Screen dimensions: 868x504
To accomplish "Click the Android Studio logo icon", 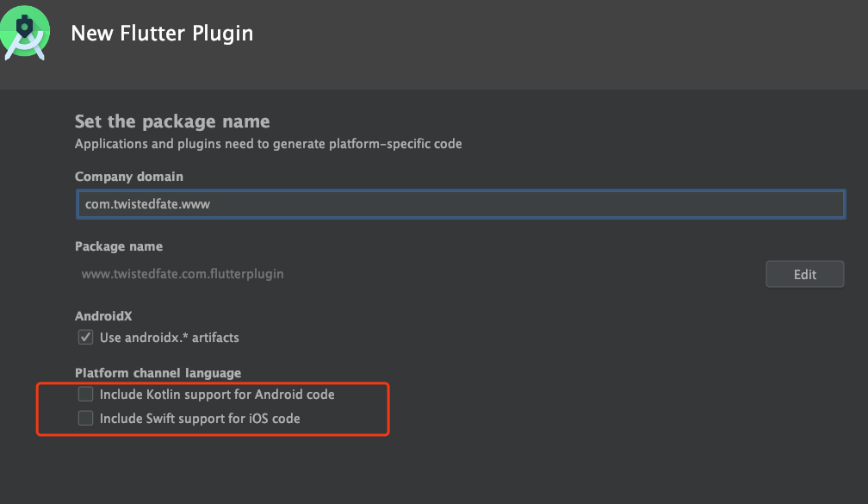I will [x=24, y=32].
